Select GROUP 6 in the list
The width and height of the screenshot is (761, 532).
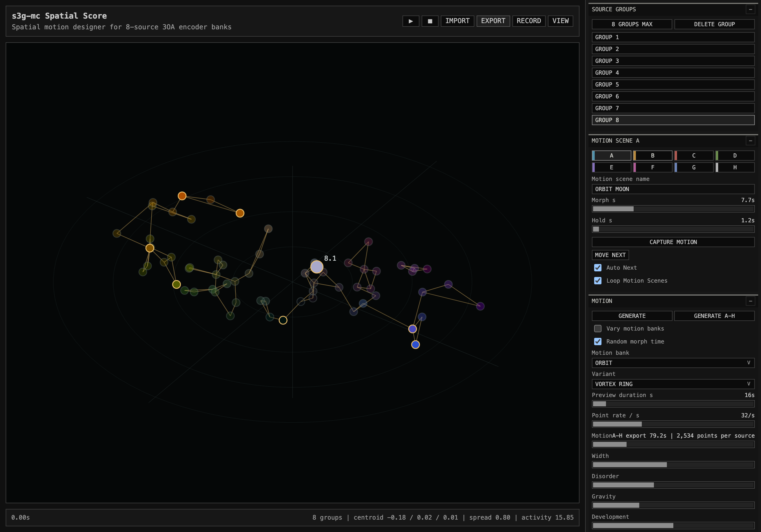(x=673, y=96)
